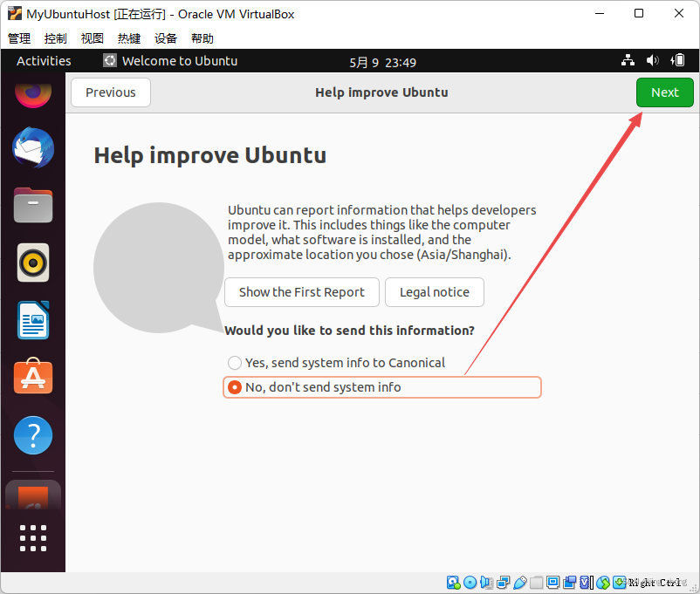
Task: Open the 设备 menu
Action: 166,38
